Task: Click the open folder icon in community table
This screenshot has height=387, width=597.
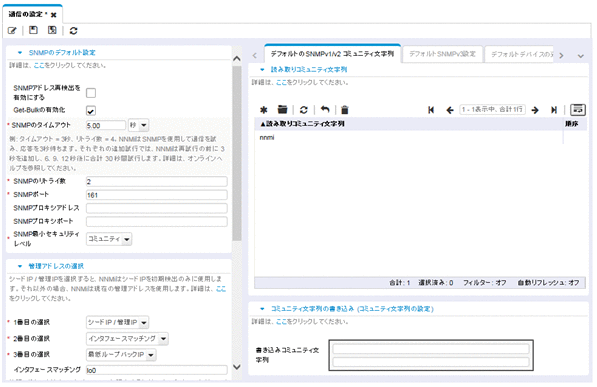Action: coord(282,109)
